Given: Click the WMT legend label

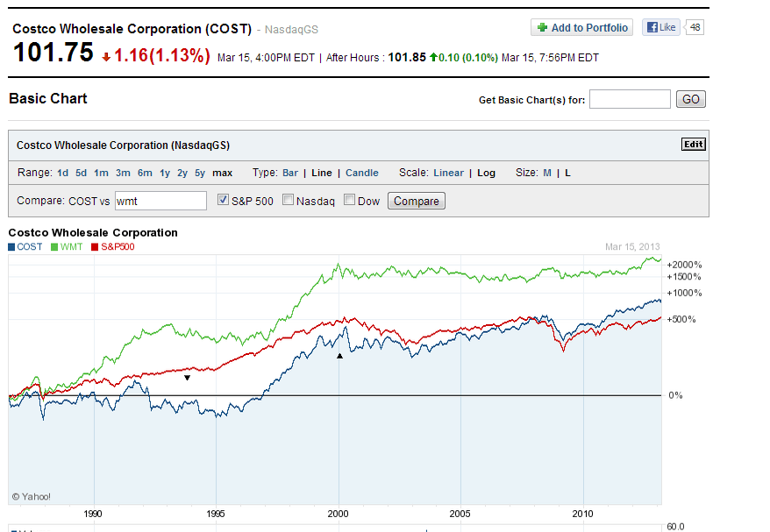Looking at the screenshot, I should [71, 247].
